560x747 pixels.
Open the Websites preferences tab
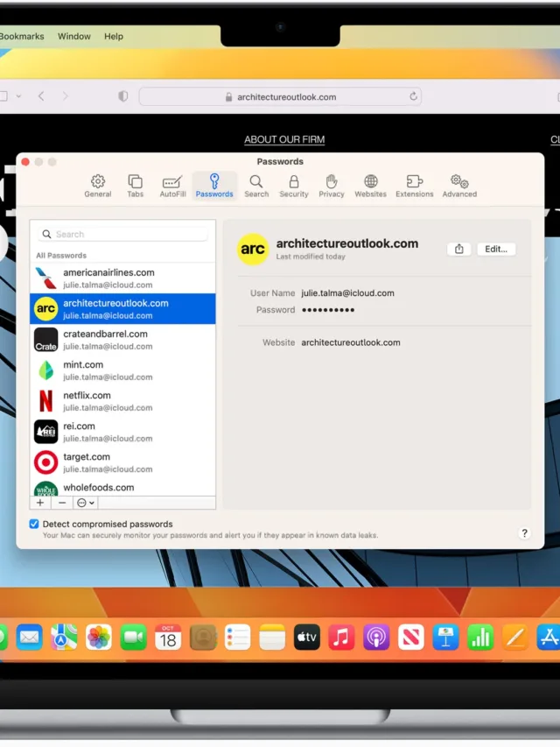(x=370, y=186)
